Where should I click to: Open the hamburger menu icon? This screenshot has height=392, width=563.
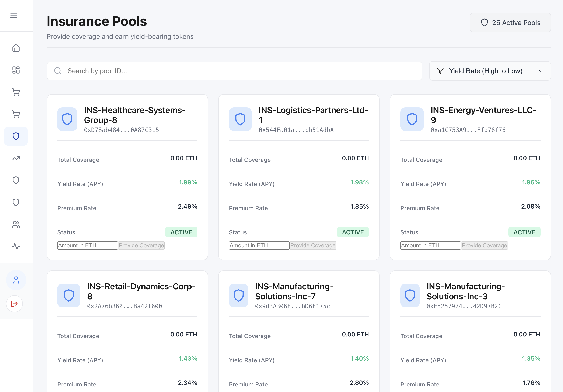coord(14,15)
